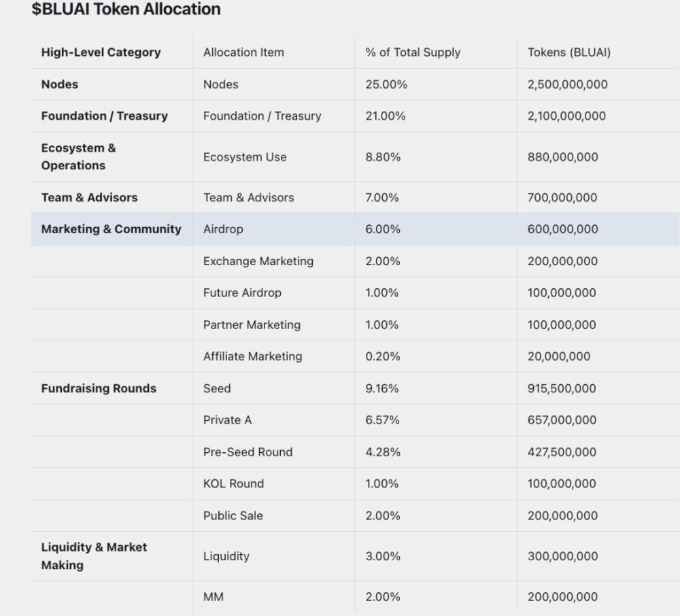This screenshot has width=680, height=616.
Task: Click the $BLUAI Token Allocation heading
Action: coord(126,10)
